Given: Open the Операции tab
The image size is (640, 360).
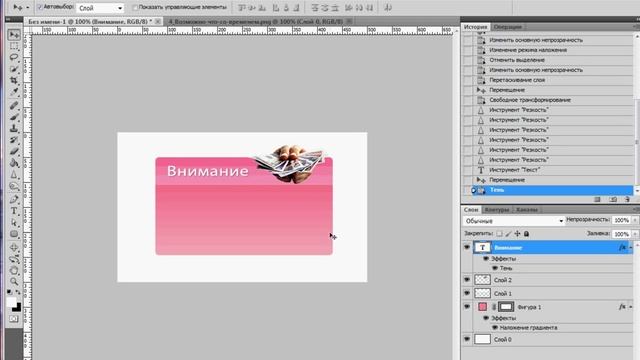Looking at the screenshot, I should tap(507, 27).
